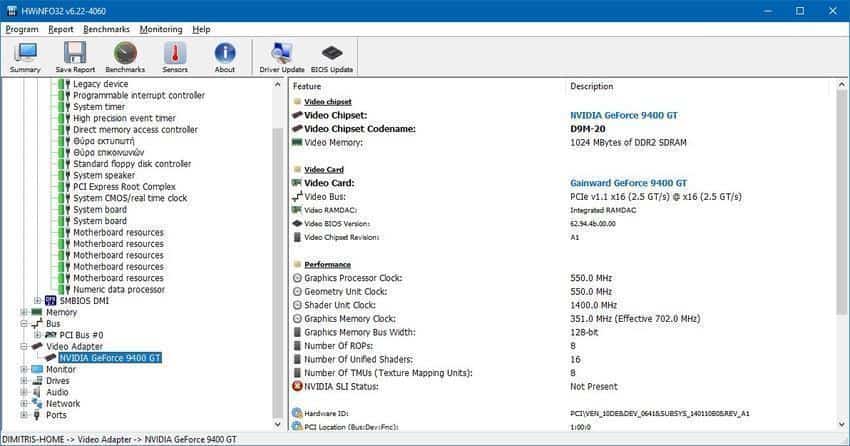Click the Hardware ID icon
This screenshot has width=850, height=446.
pos(297,413)
